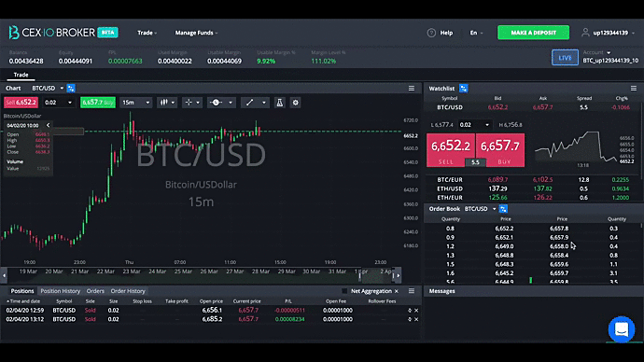Click the chart timeline scroll-right arrow
This screenshot has width=644, height=362.
click(398, 275)
